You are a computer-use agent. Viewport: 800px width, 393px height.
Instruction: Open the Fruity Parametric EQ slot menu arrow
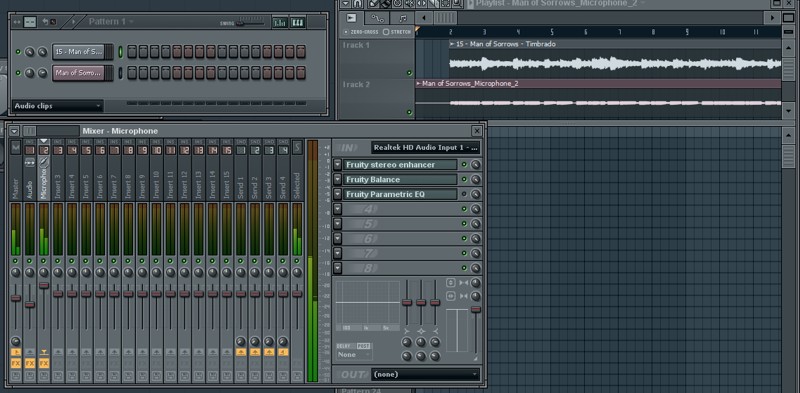[337, 194]
